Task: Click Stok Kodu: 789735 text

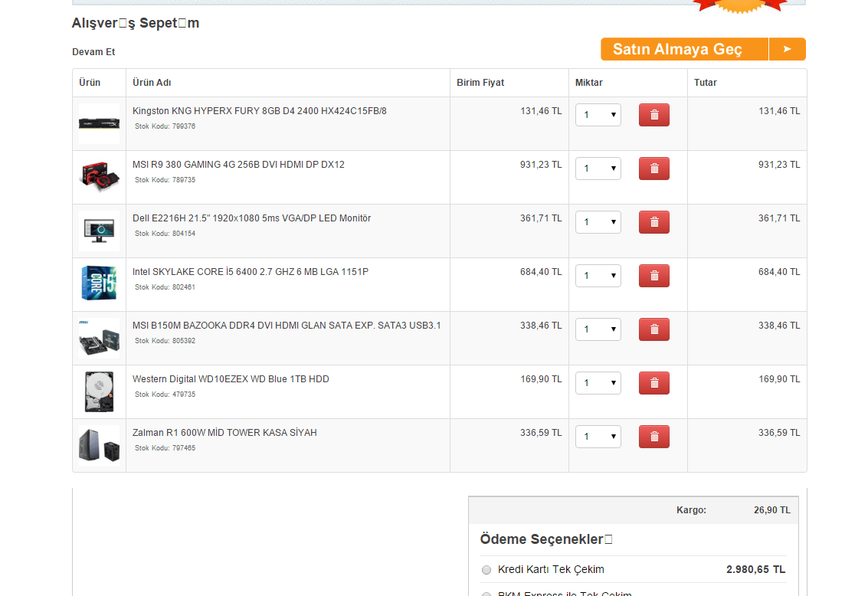Action: point(165,180)
